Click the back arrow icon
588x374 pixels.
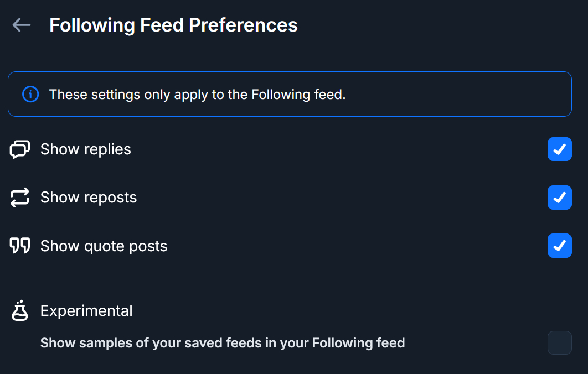[x=22, y=25]
